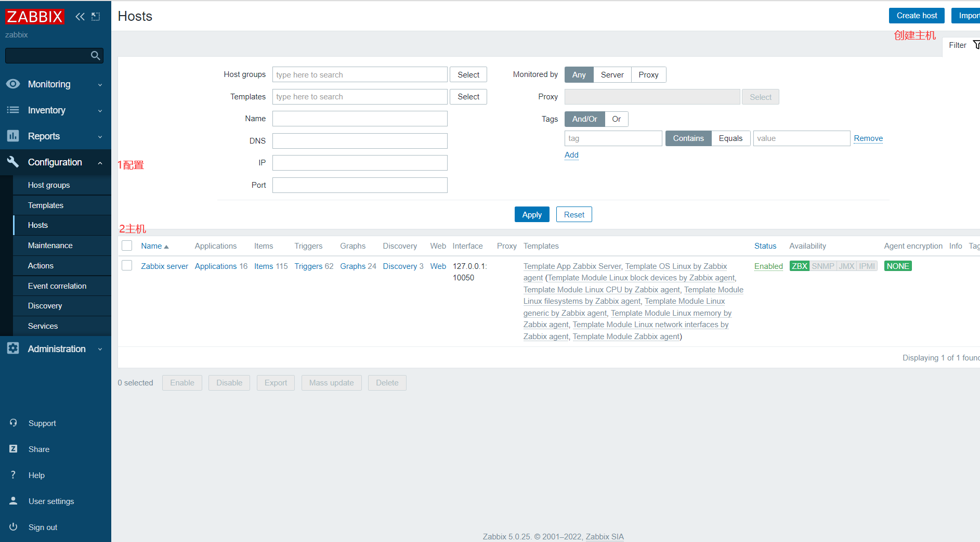The height and width of the screenshot is (542, 980).
Task: Open Items link for Zabbix server
Action: (x=264, y=266)
